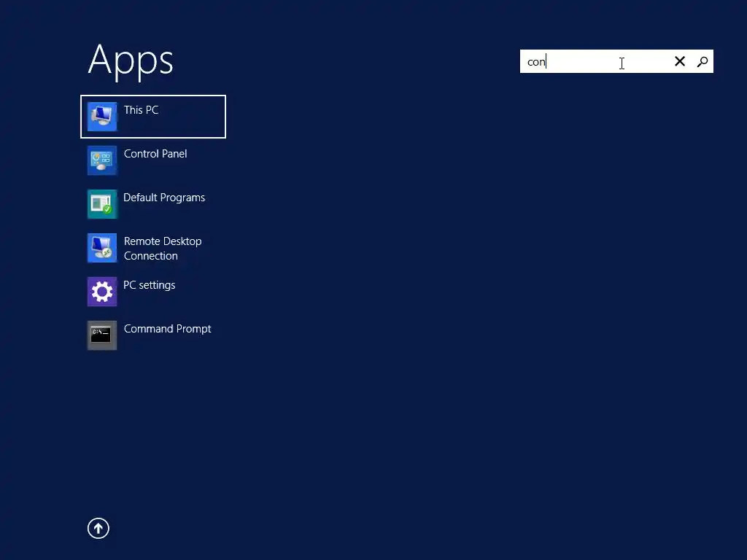Launch Command Prompt via its icon
This screenshot has height=560, width=747.
coord(102,335)
